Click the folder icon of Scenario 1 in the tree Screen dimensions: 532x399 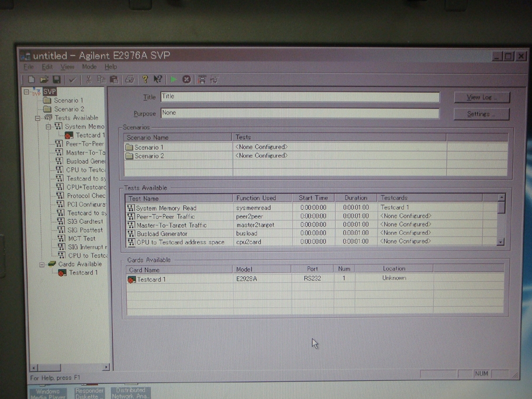(47, 100)
